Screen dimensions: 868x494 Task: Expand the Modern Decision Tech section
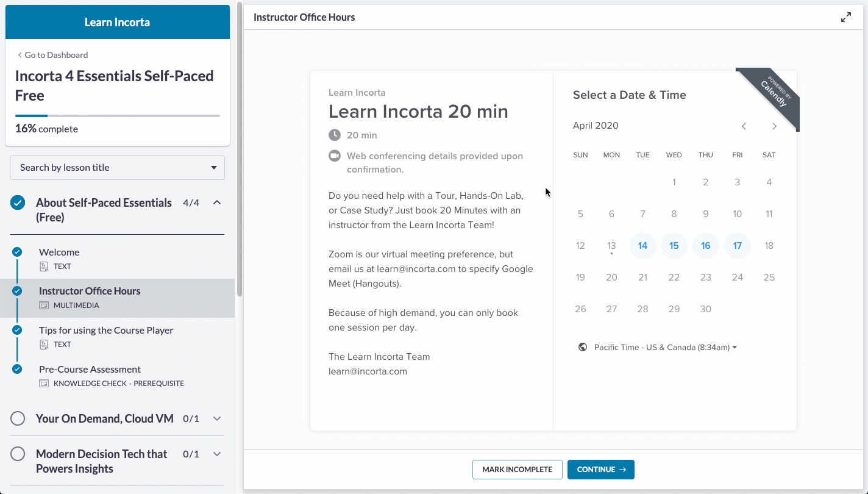[x=217, y=454]
